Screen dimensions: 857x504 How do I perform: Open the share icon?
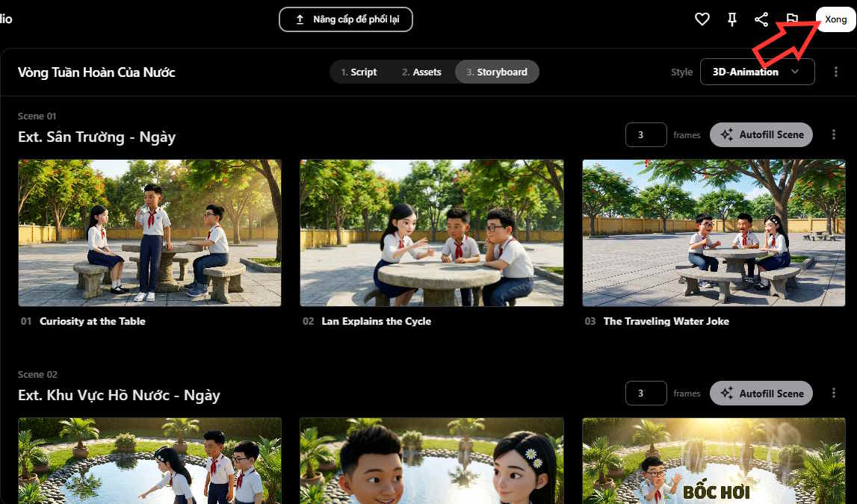(x=761, y=19)
